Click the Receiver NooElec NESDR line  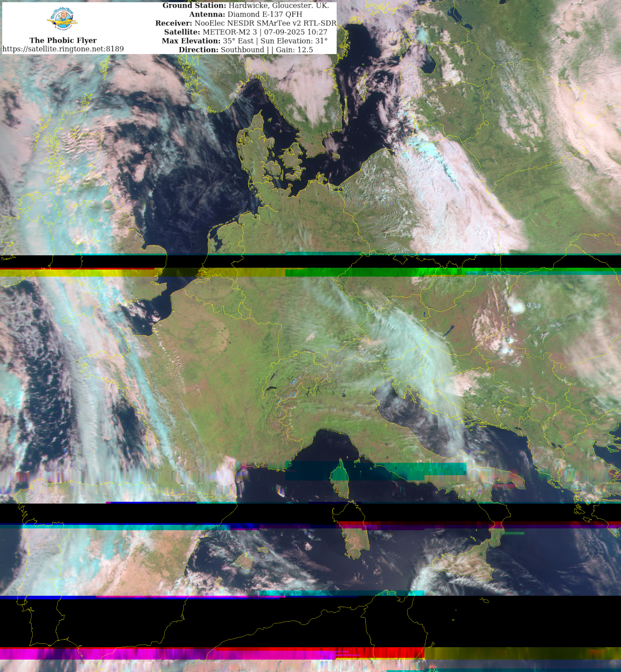(x=245, y=23)
